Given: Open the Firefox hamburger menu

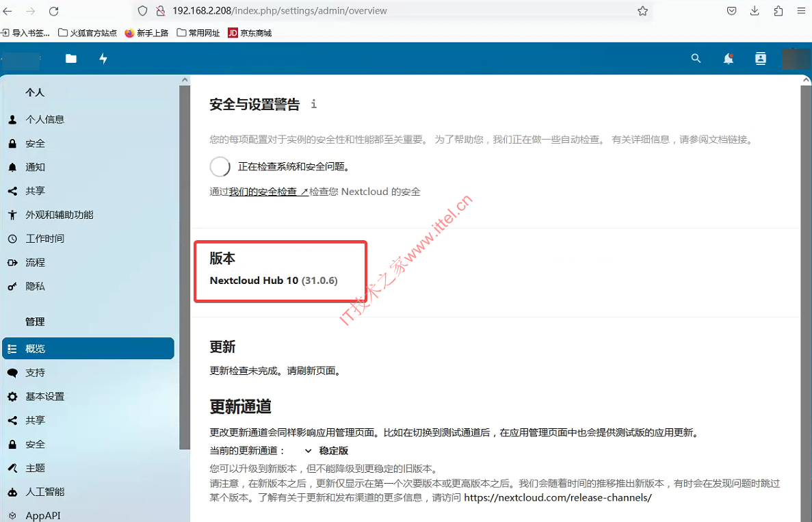Looking at the screenshot, I should tap(801, 11).
